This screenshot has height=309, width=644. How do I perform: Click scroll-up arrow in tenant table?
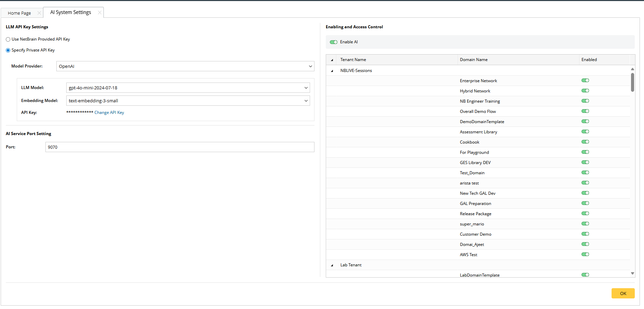(x=632, y=69)
